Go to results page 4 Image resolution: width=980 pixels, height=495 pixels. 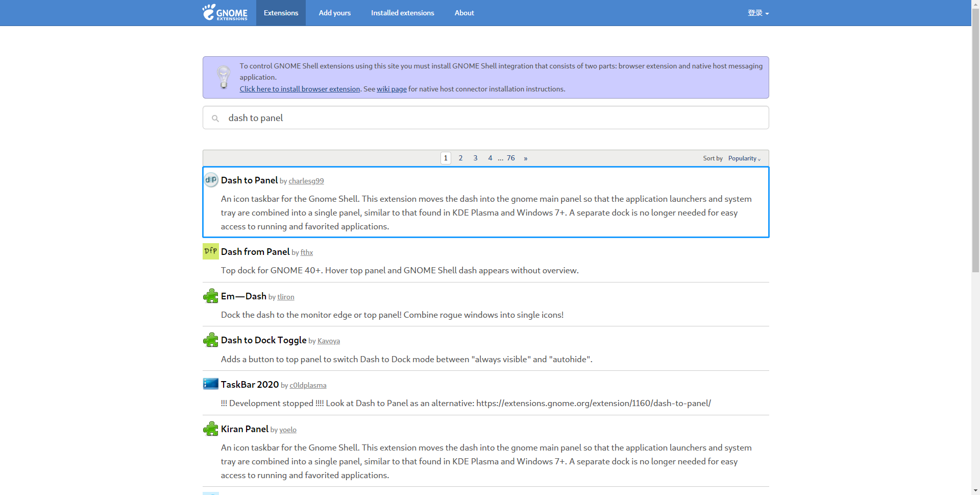point(490,158)
